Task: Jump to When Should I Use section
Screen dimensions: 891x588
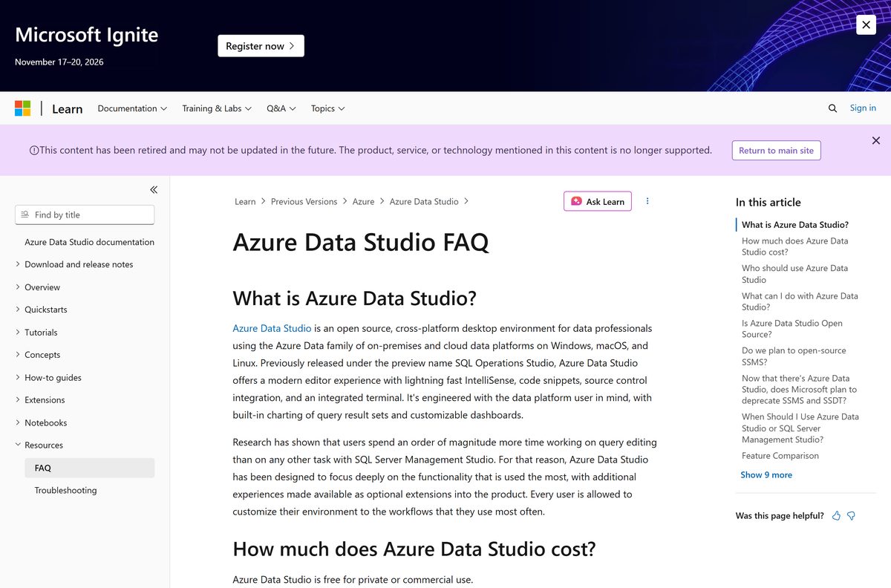Action: pos(800,428)
